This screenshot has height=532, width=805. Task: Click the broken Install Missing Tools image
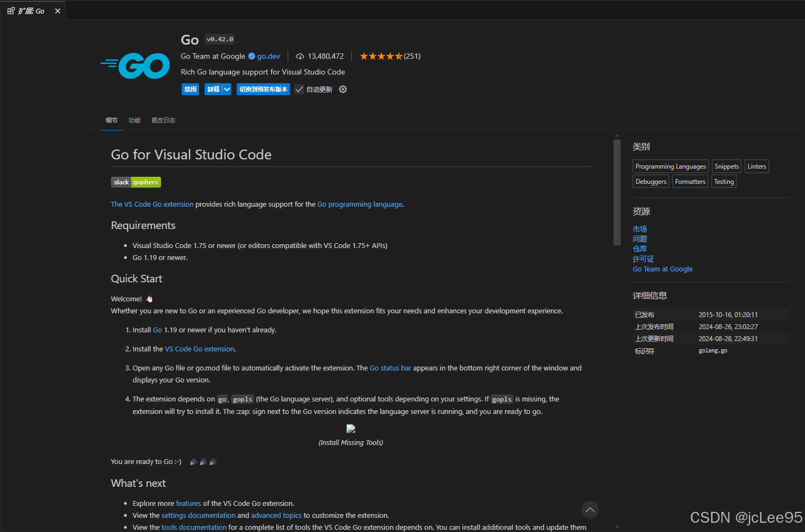click(x=351, y=429)
